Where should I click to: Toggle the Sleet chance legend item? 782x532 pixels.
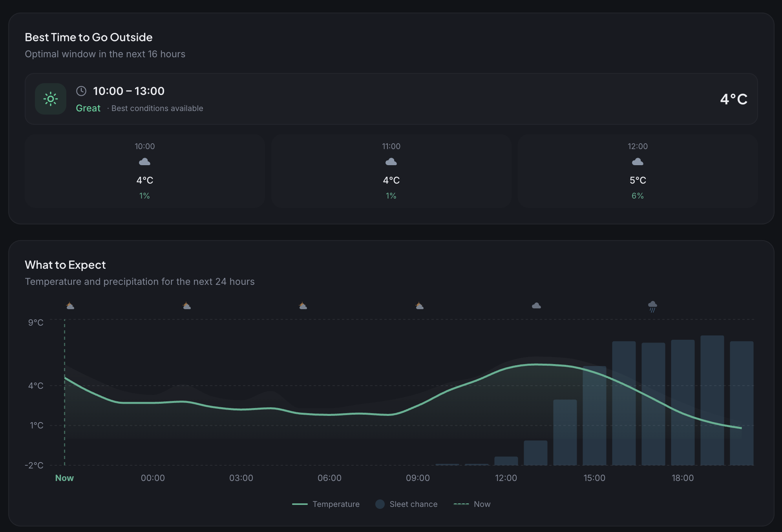[x=413, y=504]
